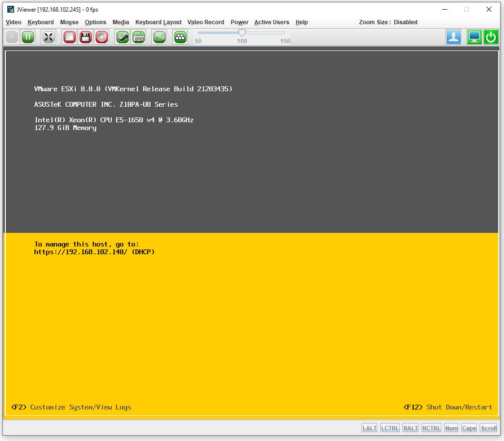Open the soft keyboard icon

138,37
